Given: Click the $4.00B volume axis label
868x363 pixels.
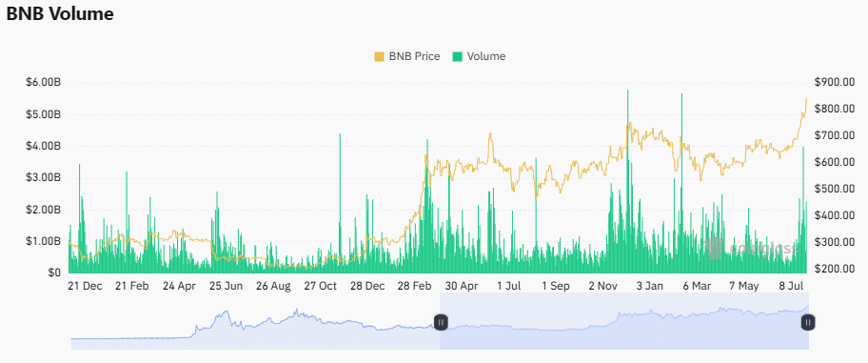Looking at the screenshot, I should (43, 146).
